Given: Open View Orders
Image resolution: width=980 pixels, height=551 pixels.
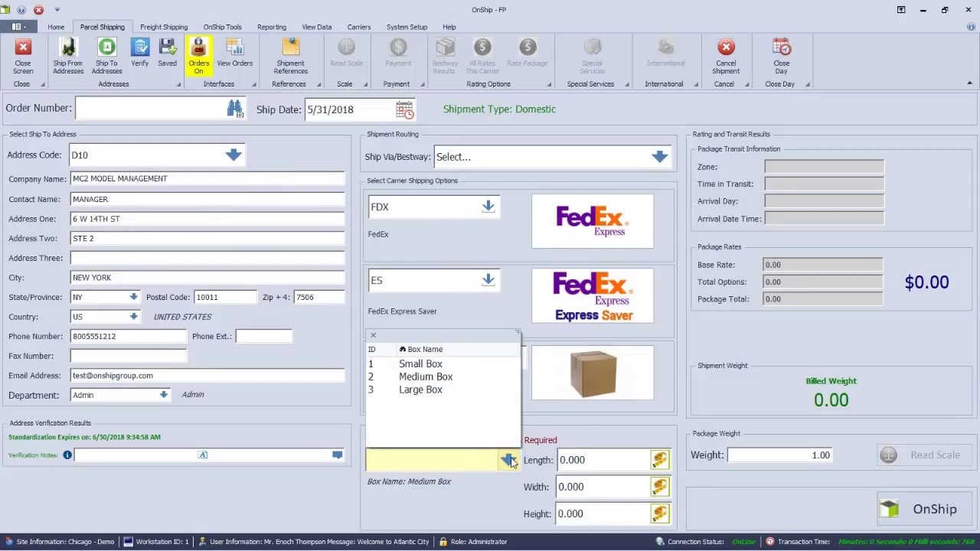Looking at the screenshot, I should click(235, 54).
